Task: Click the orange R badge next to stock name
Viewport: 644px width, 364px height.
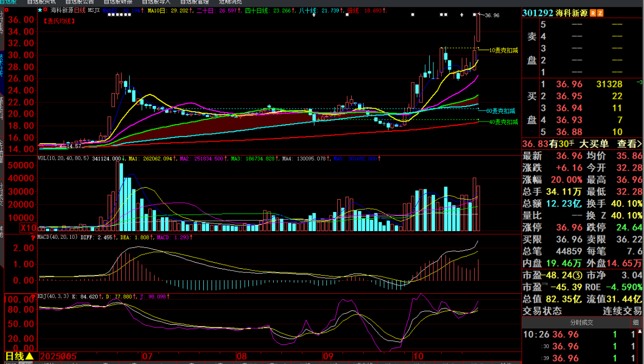Action: coord(592,13)
